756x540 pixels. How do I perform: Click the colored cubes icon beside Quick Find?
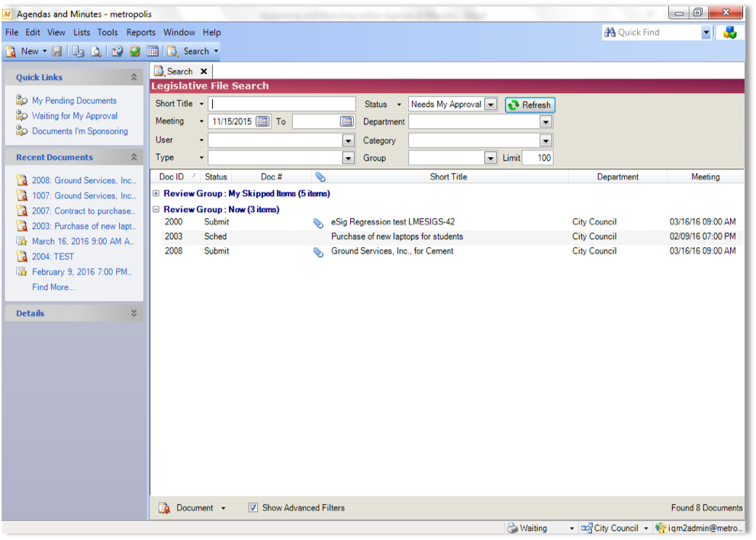point(729,33)
